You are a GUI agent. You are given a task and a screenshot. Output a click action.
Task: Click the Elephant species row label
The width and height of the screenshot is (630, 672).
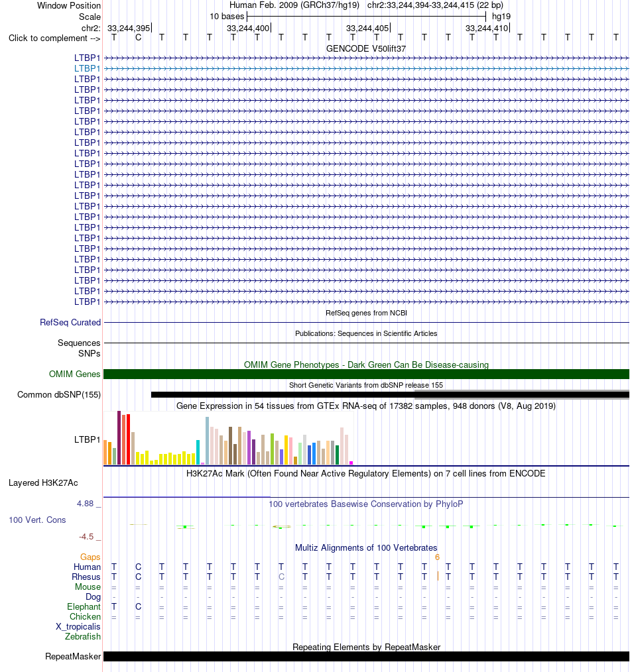84,606
